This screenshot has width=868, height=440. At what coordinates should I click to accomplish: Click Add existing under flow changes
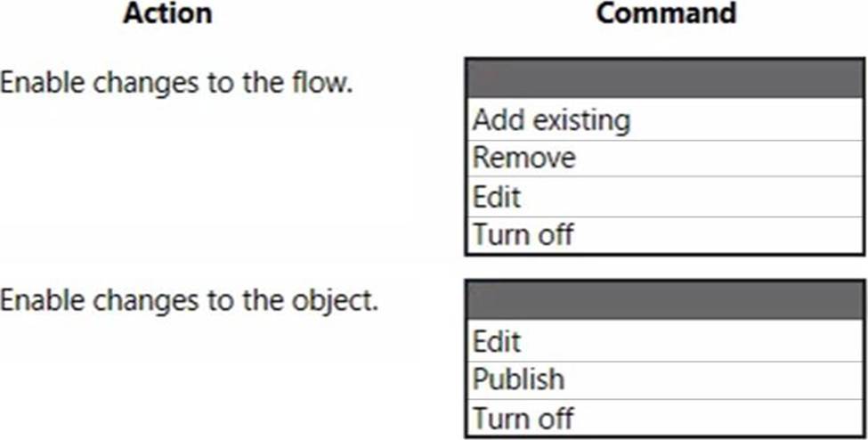(664, 119)
